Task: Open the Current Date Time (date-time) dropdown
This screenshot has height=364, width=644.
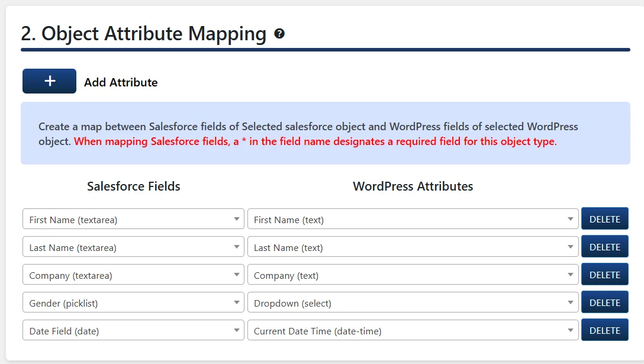Action: pos(413,330)
